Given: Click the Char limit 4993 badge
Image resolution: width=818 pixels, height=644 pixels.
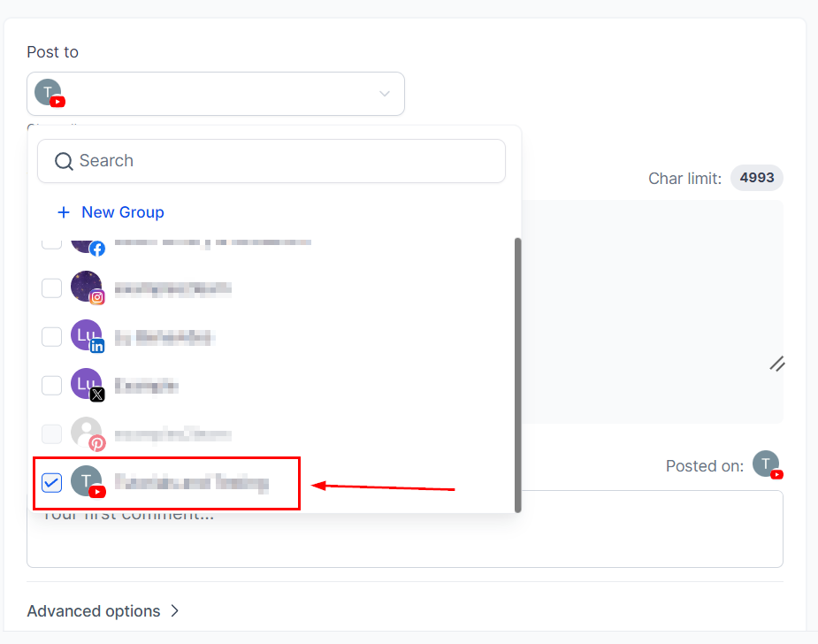Looking at the screenshot, I should 756,178.
